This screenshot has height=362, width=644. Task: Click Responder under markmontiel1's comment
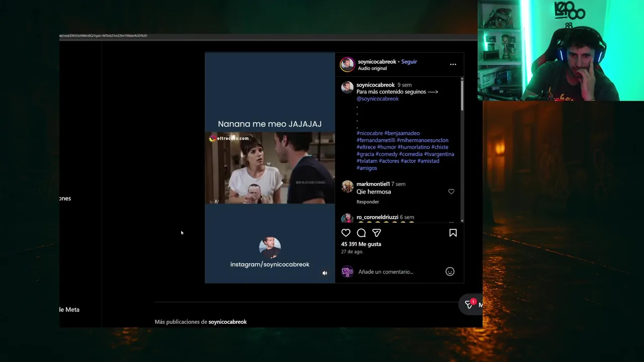(368, 202)
